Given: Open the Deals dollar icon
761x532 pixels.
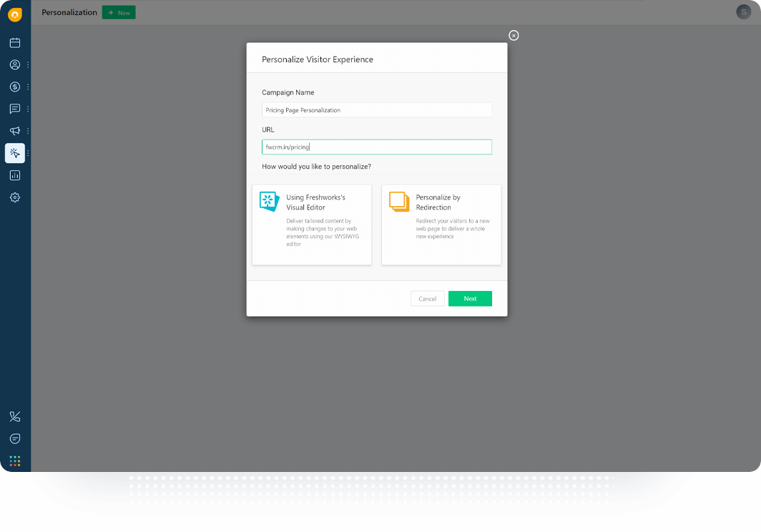Looking at the screenshot, I should (x=14, y=87).
